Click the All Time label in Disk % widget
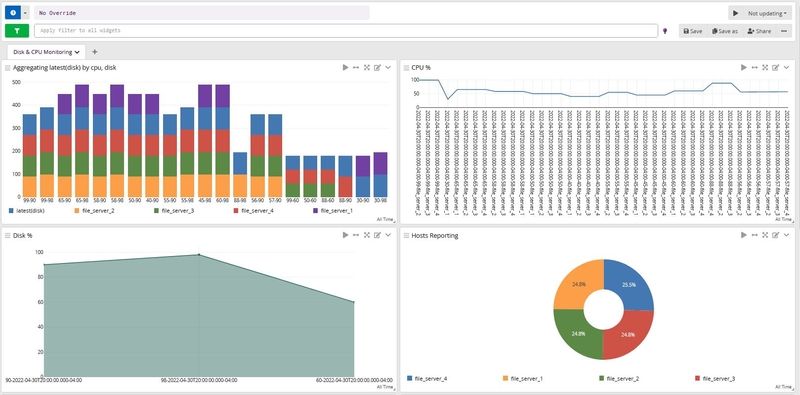The width and height of the screenshot is (800, 395). (384, 387)
